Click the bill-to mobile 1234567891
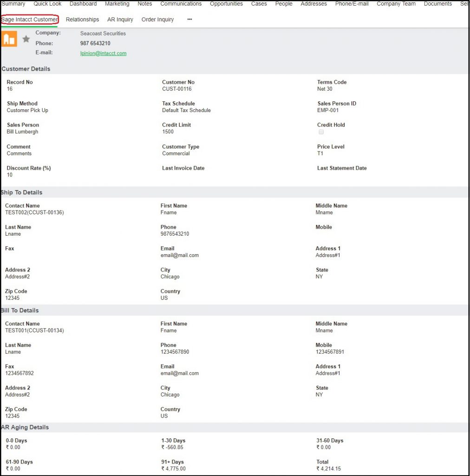 330,352
